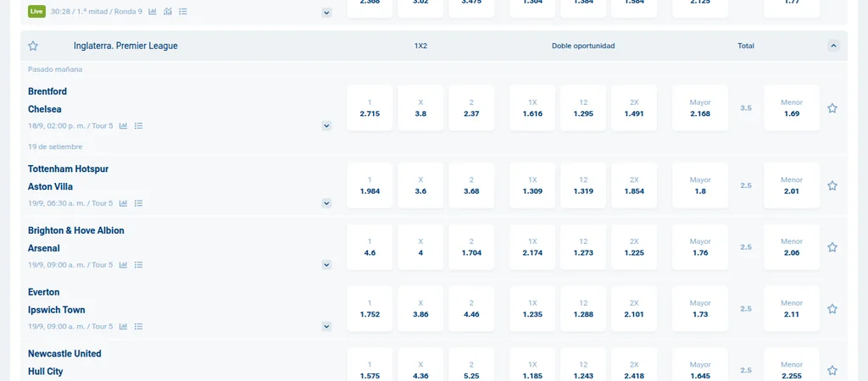Click the total line 3.5 for Brentford match
This screenshot has width=868, height=381.
point(746,108)
